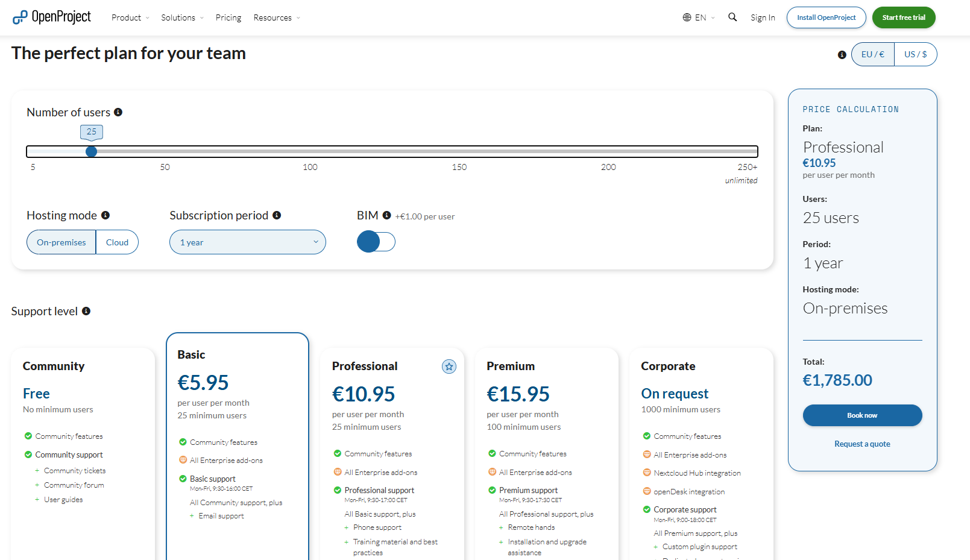Click the €1,785.00 total
The image size is (970, 560).
coord(837,380)
